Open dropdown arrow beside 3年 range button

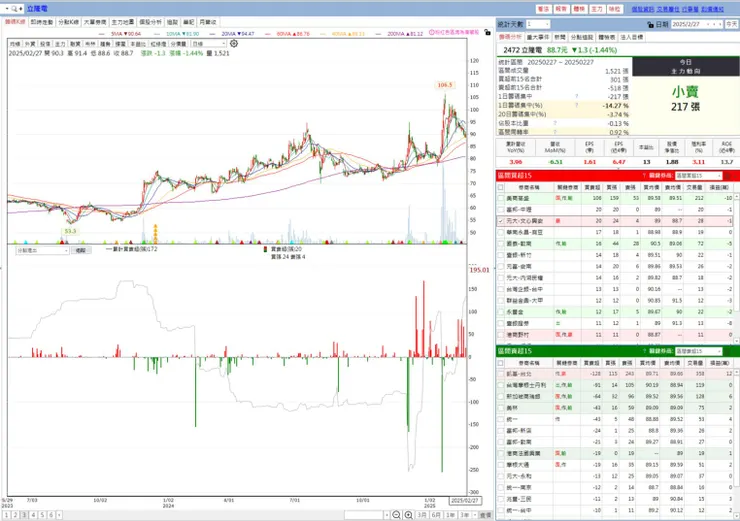pyautogui.click(x=473, y=515)
